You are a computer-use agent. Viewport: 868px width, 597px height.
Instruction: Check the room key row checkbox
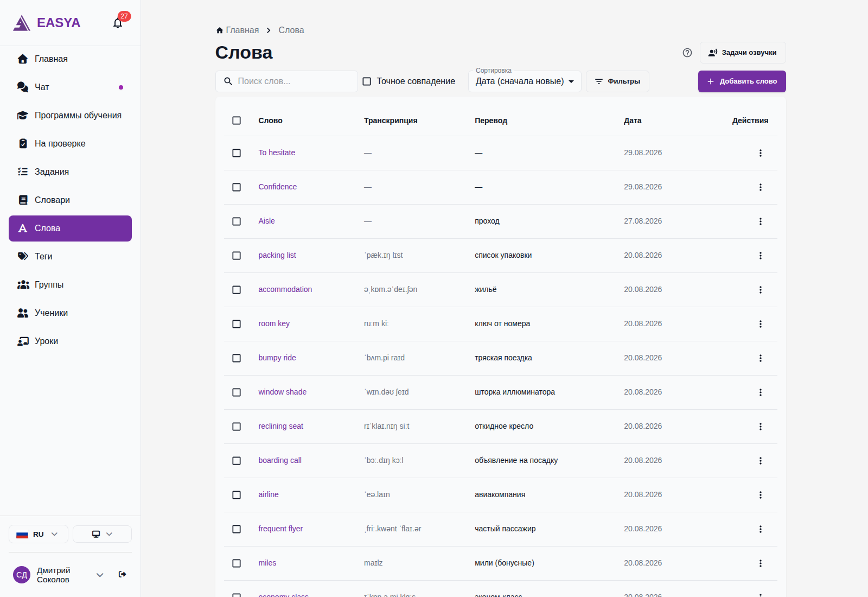pos(237,324)
